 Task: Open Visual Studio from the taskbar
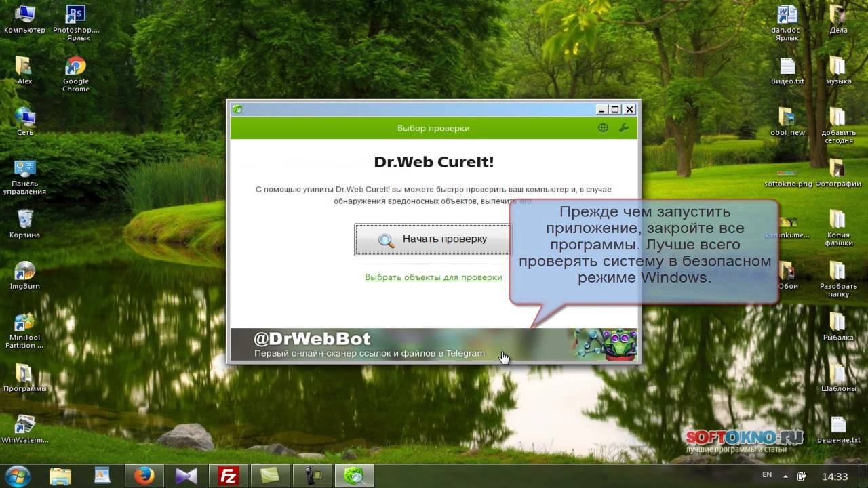coord(185,476)
